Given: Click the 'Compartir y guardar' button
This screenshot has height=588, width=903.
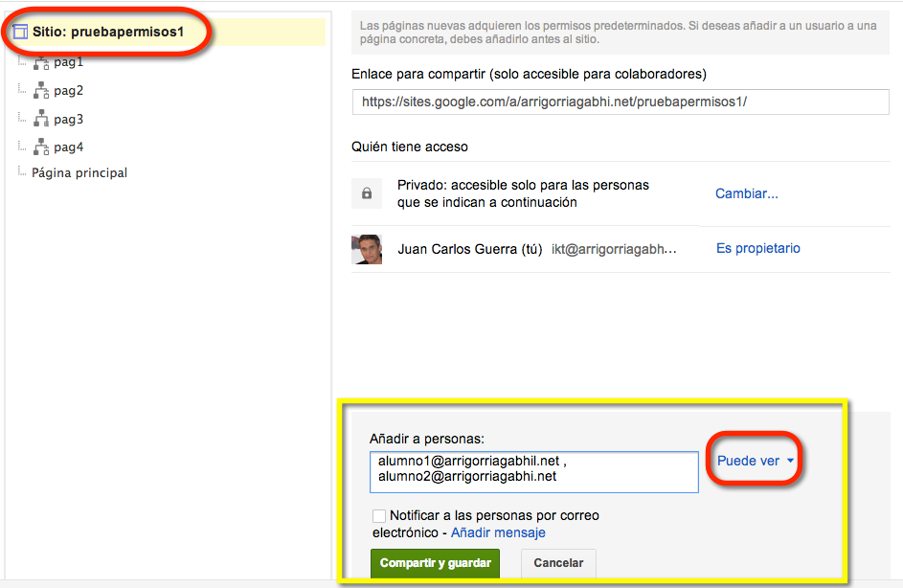Looking at the screenshot, I should [436, 563].
